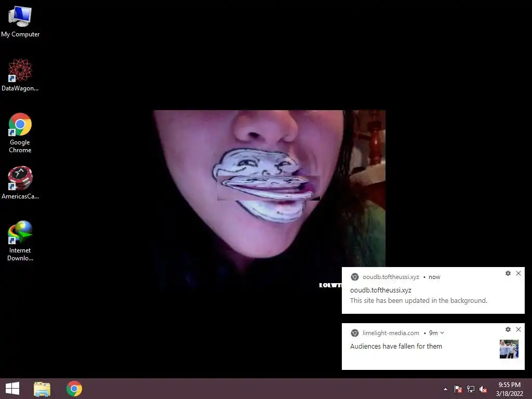Open settings of limelight-media.com notification

(508, 329)
